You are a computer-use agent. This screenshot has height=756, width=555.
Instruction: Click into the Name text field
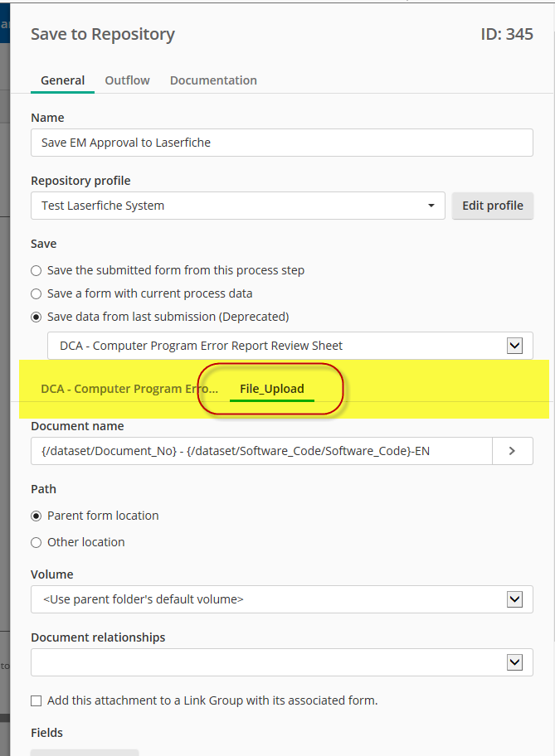[282, 143]
